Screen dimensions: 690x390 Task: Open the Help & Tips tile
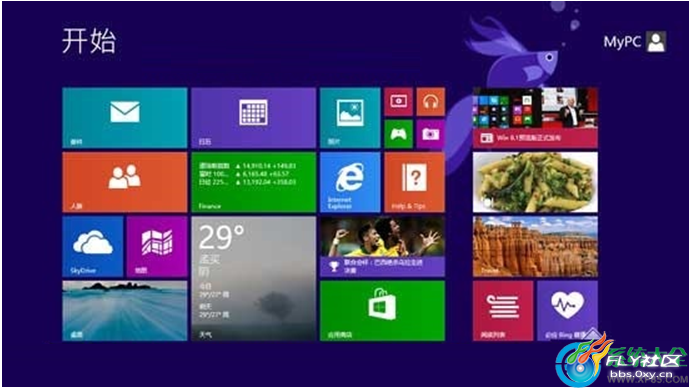tap(415, 182)
